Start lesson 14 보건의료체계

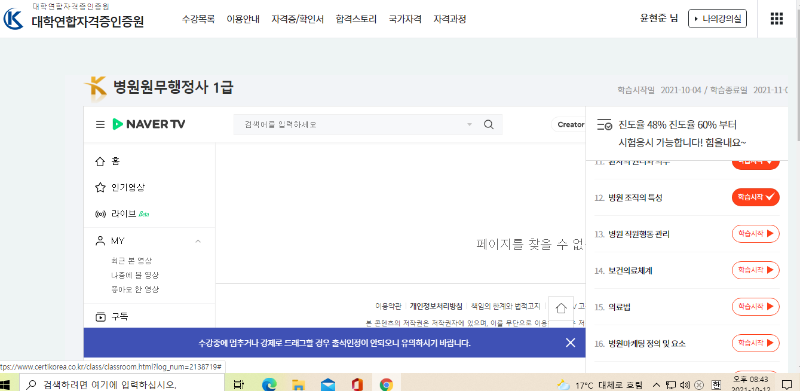click(756, 270)
